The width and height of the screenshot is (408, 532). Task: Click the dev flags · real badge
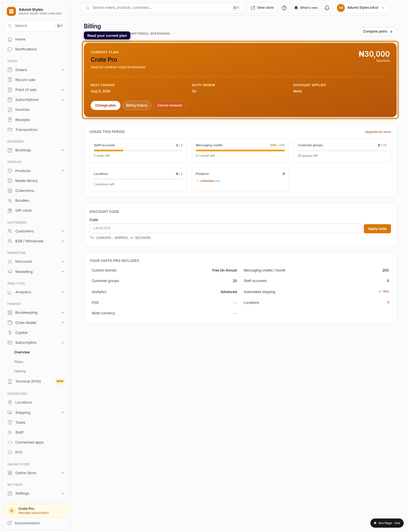click(x=387, y=523)
